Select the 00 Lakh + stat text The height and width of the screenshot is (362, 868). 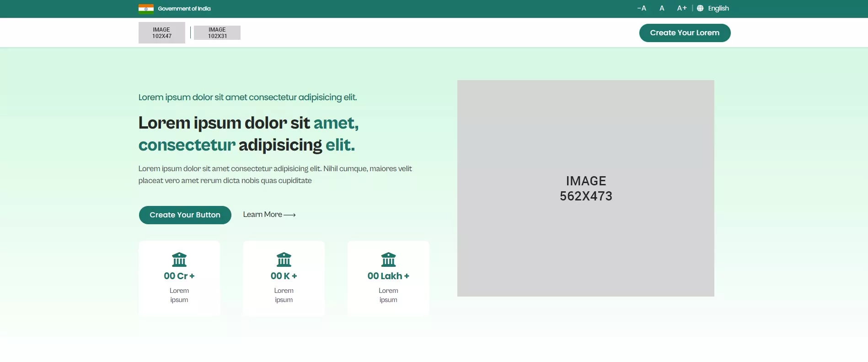click(x=388, y=276)
